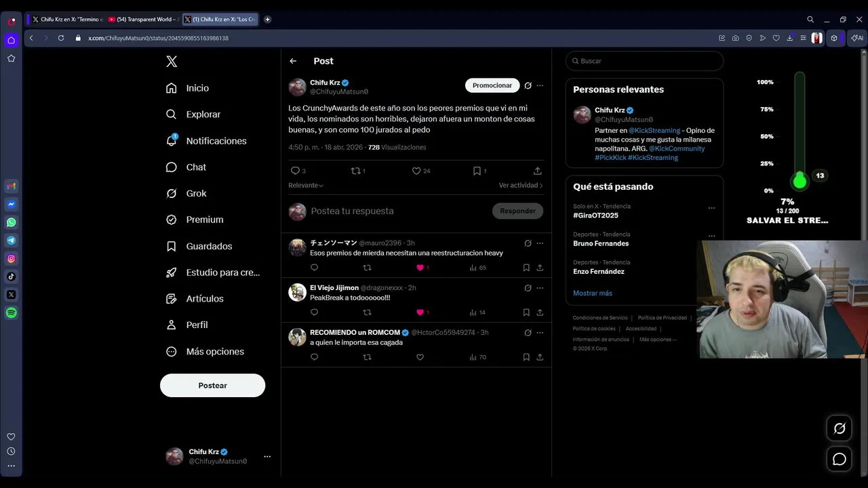Open Guardados bookmarks
The image size is (868, 488).
199,246
